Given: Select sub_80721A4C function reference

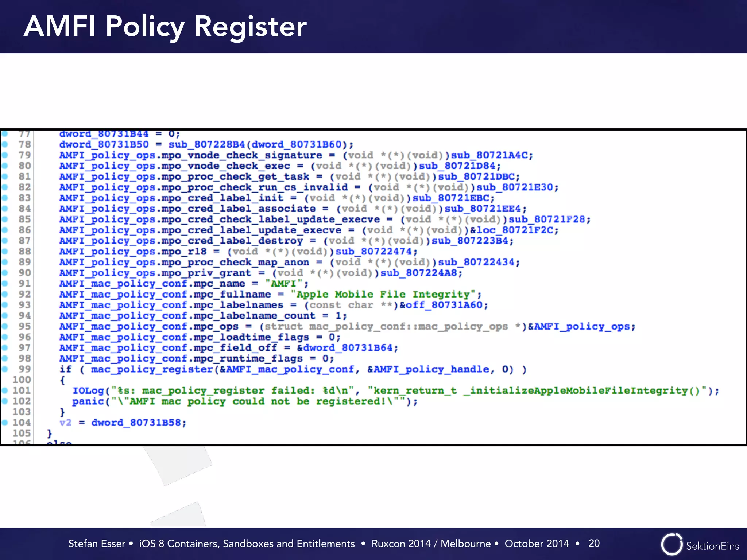Looking at the screenshot, I should [489, 155].
